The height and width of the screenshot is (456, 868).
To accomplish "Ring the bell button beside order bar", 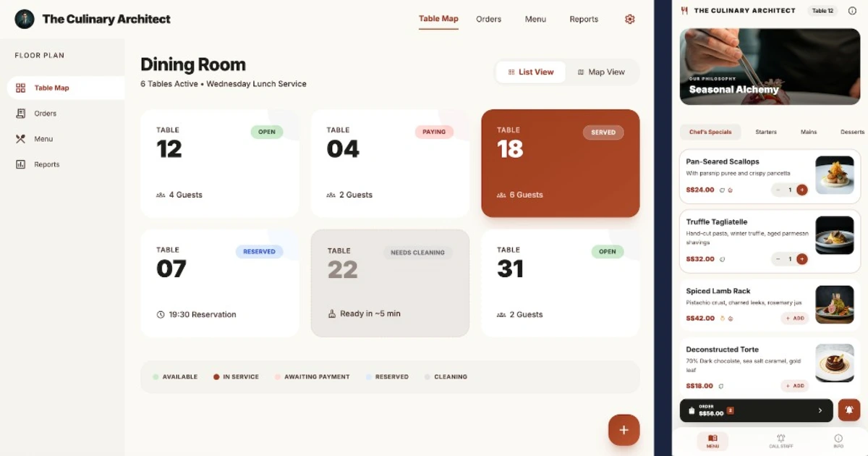I will 849,410.
